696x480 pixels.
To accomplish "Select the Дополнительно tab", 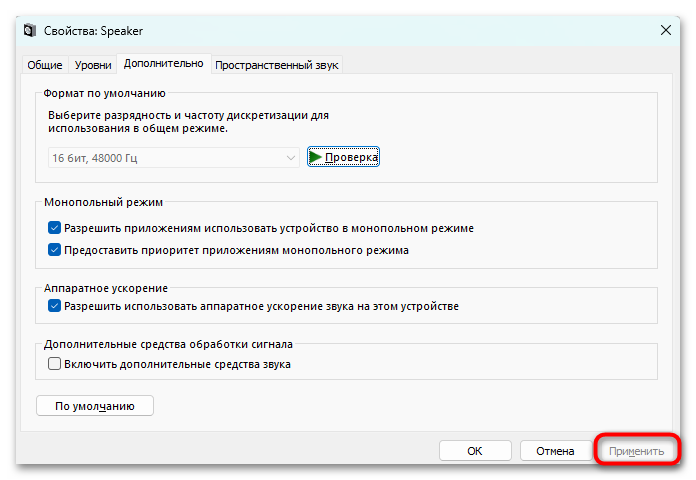I will pyautogui.click(x=163, y=63).
